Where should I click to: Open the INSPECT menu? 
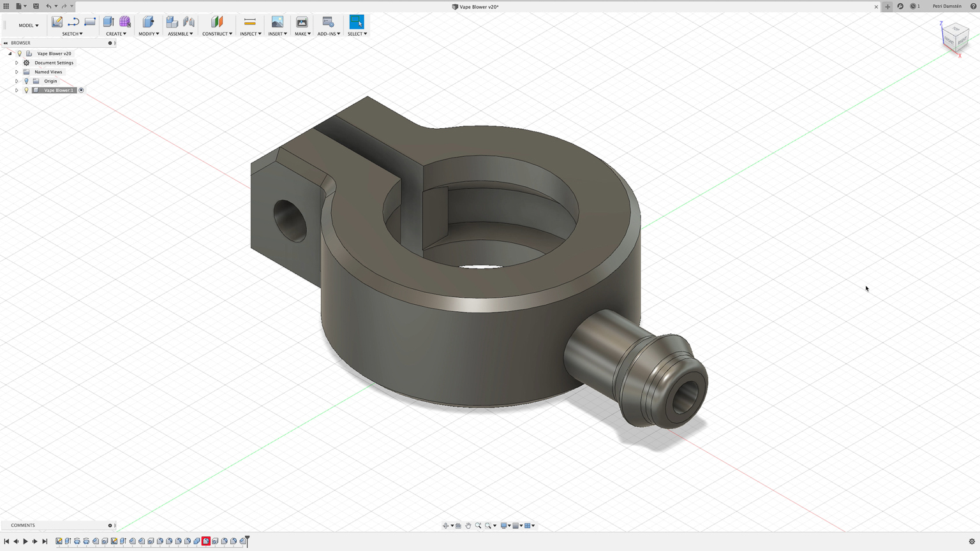pyautogui.click(x=251, y=34)
